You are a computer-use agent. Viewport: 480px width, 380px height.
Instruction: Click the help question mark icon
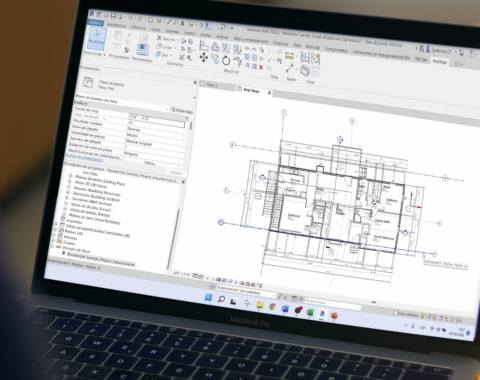click(471, 53)
